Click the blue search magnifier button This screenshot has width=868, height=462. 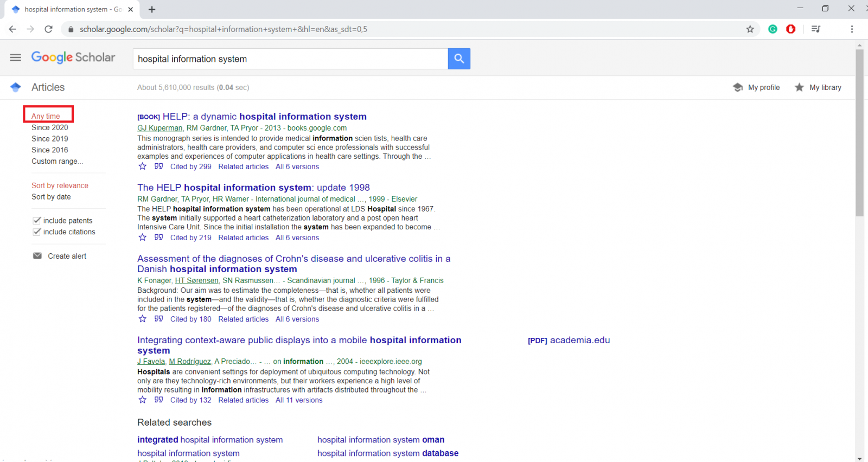tap(459, 59)
